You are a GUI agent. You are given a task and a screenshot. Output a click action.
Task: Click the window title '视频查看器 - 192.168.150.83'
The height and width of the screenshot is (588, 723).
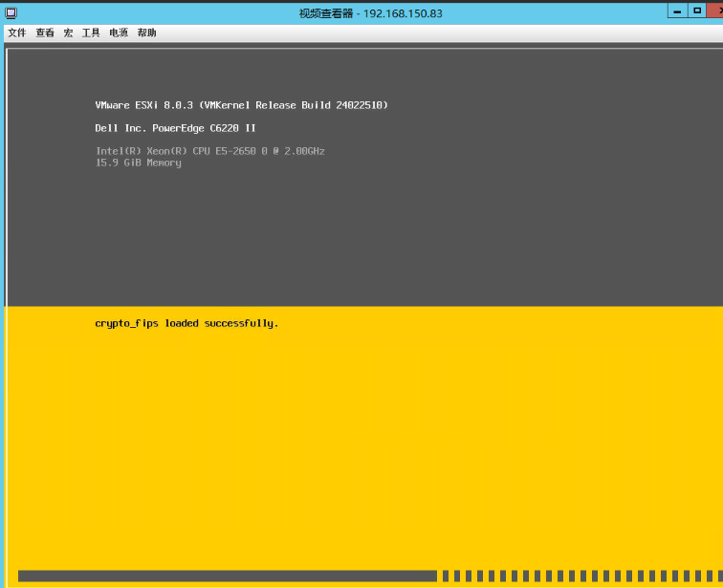(371, 13)
